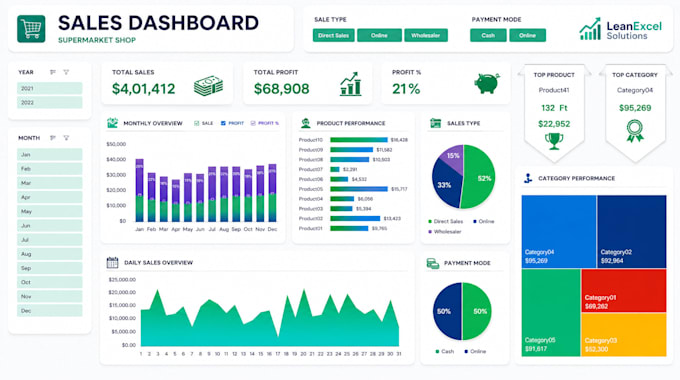Viewport: 680px width, 380px height.
Task: Filter by Wholesaler sale type
Action: (426, 36)
